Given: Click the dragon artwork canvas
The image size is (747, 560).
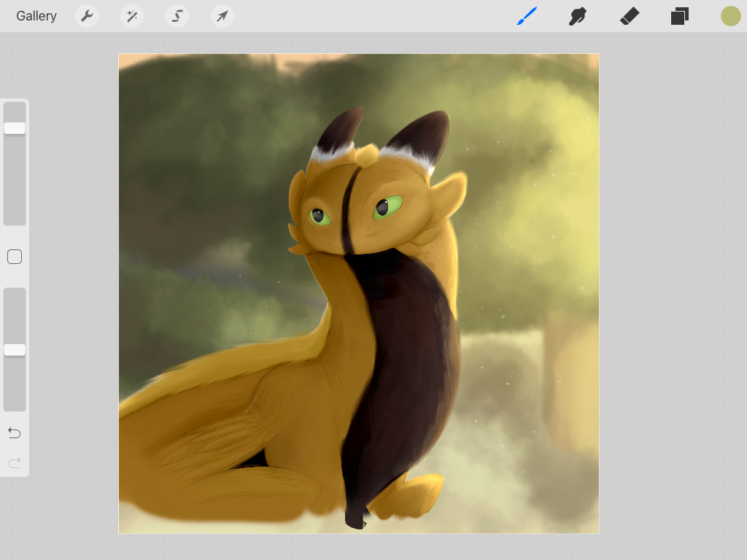Looking at the screenshot, I should click(x=359, y=293).
